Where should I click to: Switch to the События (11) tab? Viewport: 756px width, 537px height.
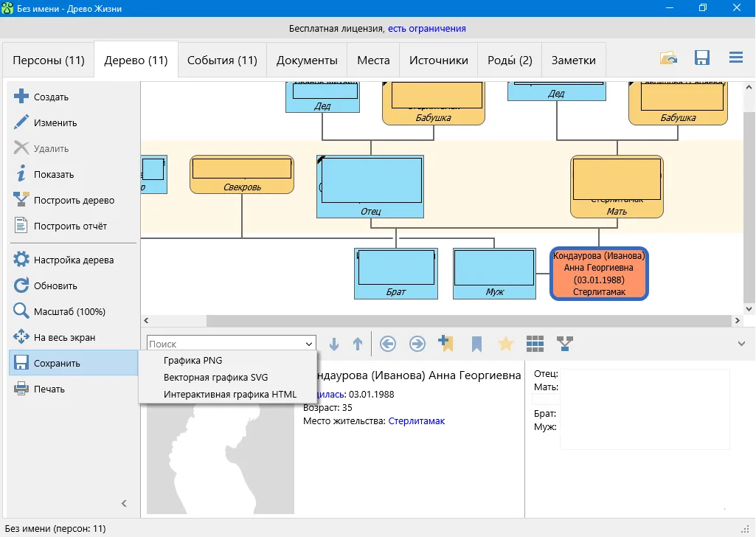(x=222, y=60)
